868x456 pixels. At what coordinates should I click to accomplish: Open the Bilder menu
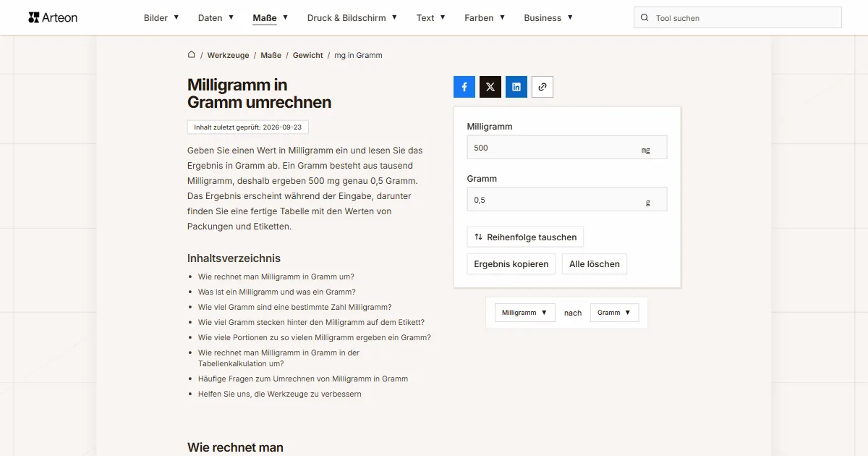(x=161, y=17)
